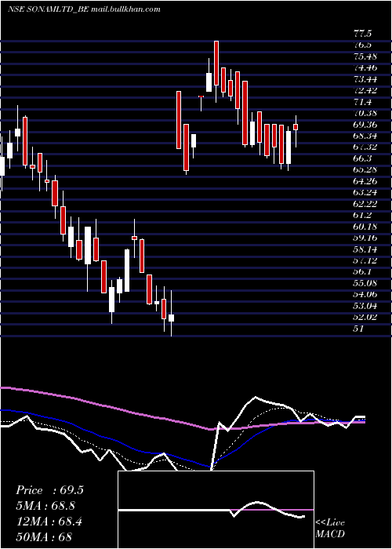Screen dimensions: 392x549
Task: Select the 70.38 price axis label
Action: pyautogui.click(x=365, y=113)
